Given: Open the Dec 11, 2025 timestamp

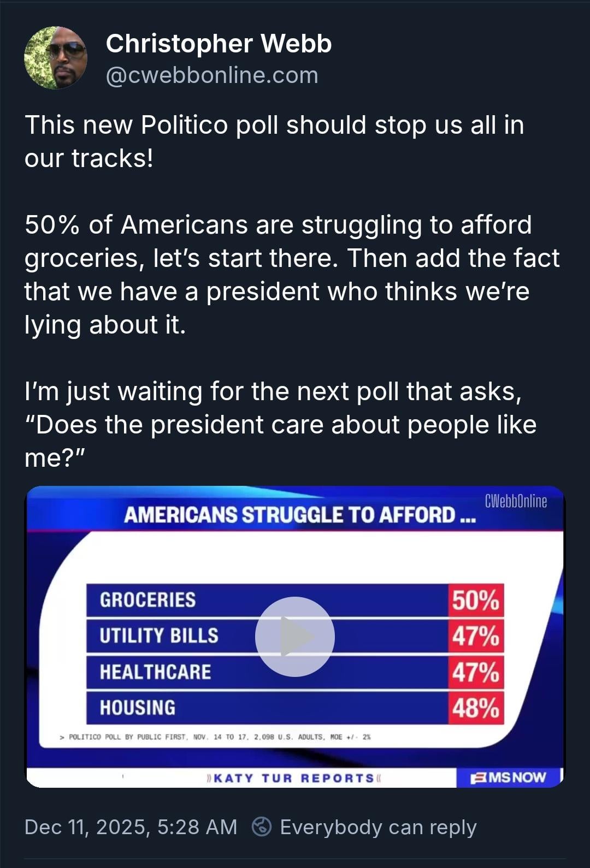Looking at the screenshot, I should (131, 827).
